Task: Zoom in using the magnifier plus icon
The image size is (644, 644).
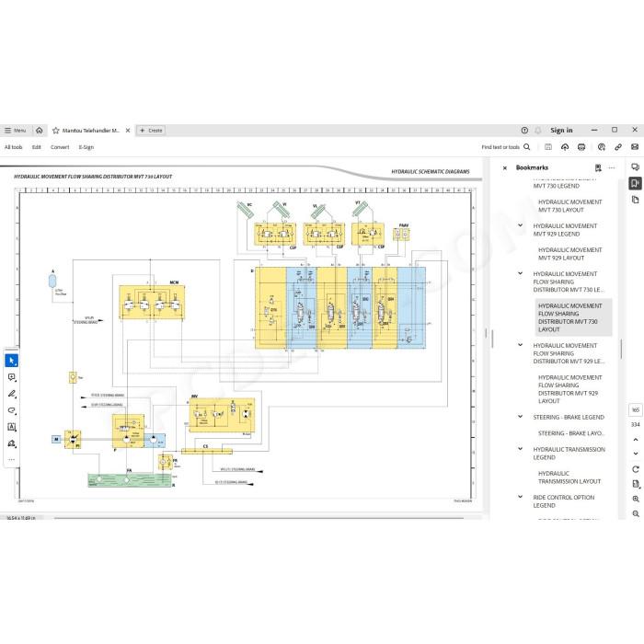Action: click(636, 499)
